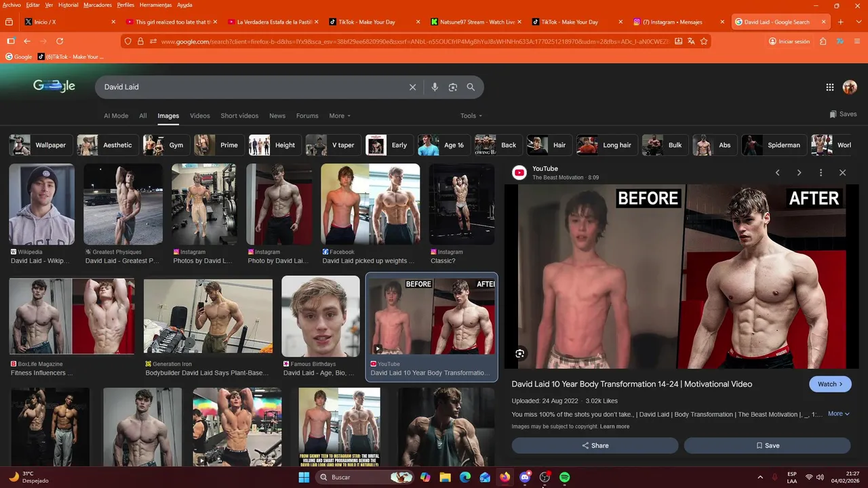Open Firefox extensions puzzle icon

pyautogui.click(x=823, y=41)
